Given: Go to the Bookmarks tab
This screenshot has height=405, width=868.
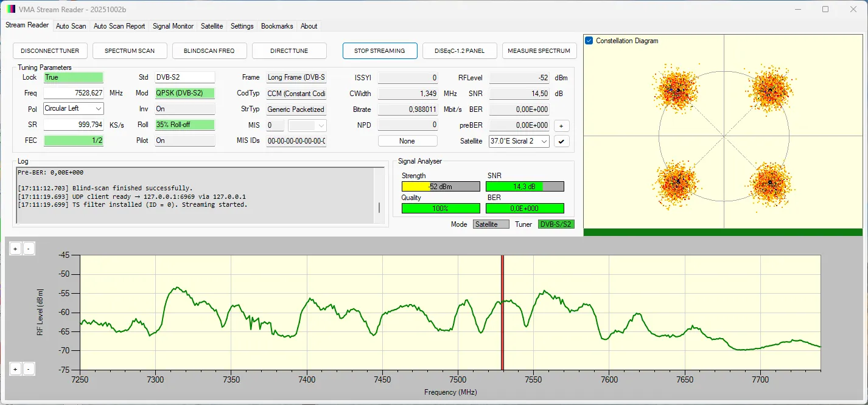Looking at the screenshot, I should [277, 26].
